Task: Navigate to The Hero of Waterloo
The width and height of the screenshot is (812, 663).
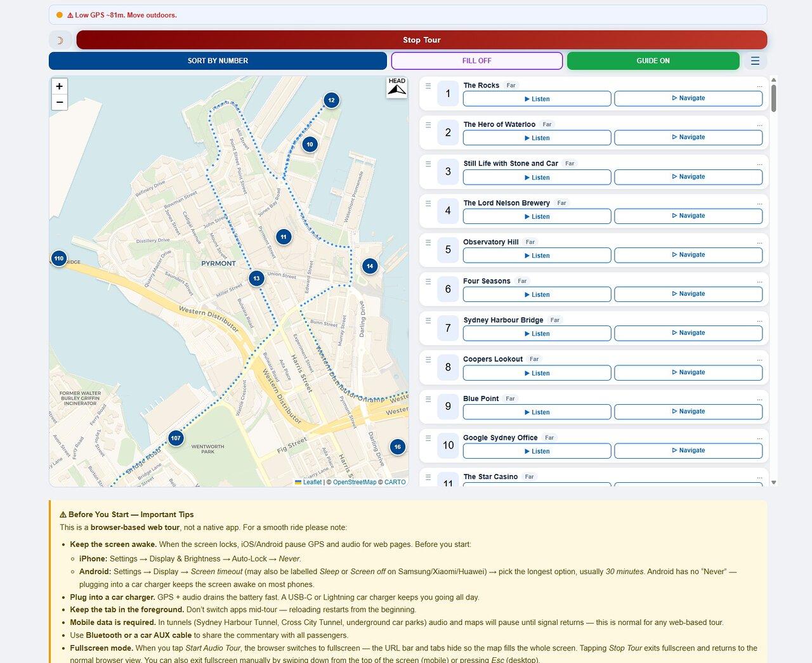Action: pos(688,137)
